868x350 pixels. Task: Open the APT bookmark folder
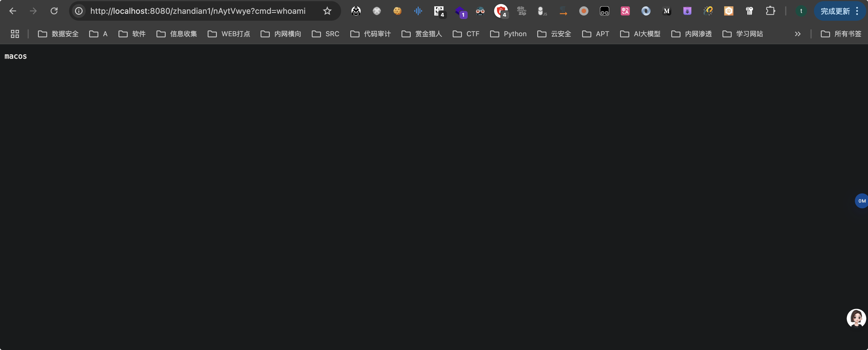pyautogui.click(x=596, y=34)
